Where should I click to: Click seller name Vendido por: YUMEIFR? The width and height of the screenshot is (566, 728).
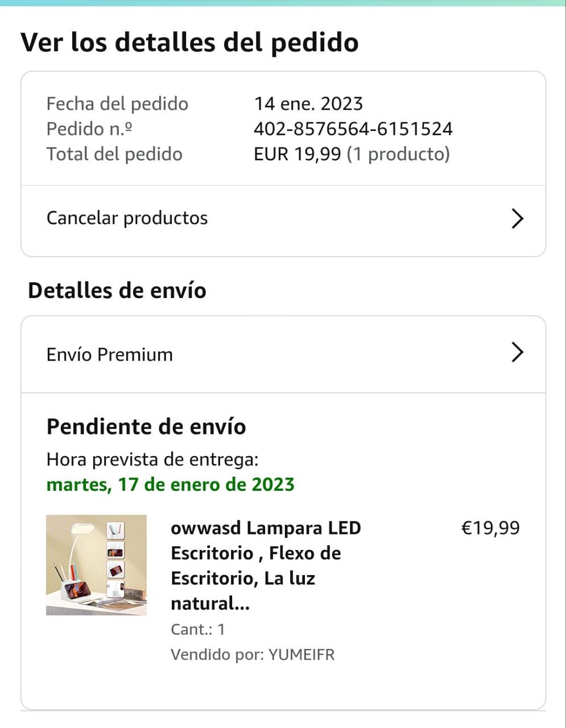click(x=253, y=655)
